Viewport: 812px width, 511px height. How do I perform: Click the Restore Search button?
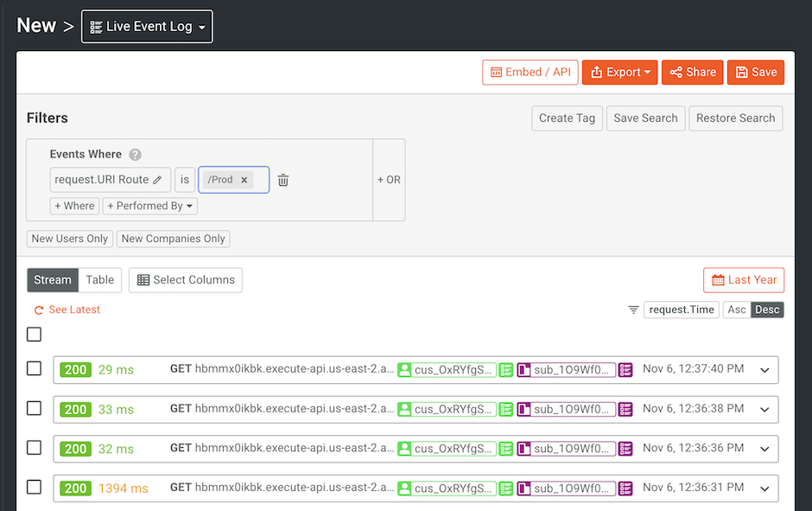736,118
